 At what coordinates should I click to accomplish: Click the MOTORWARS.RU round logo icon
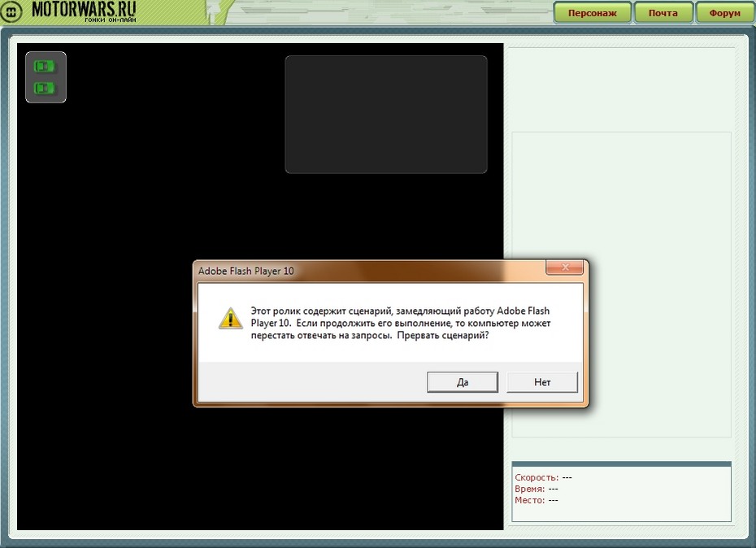coord(11,11)
